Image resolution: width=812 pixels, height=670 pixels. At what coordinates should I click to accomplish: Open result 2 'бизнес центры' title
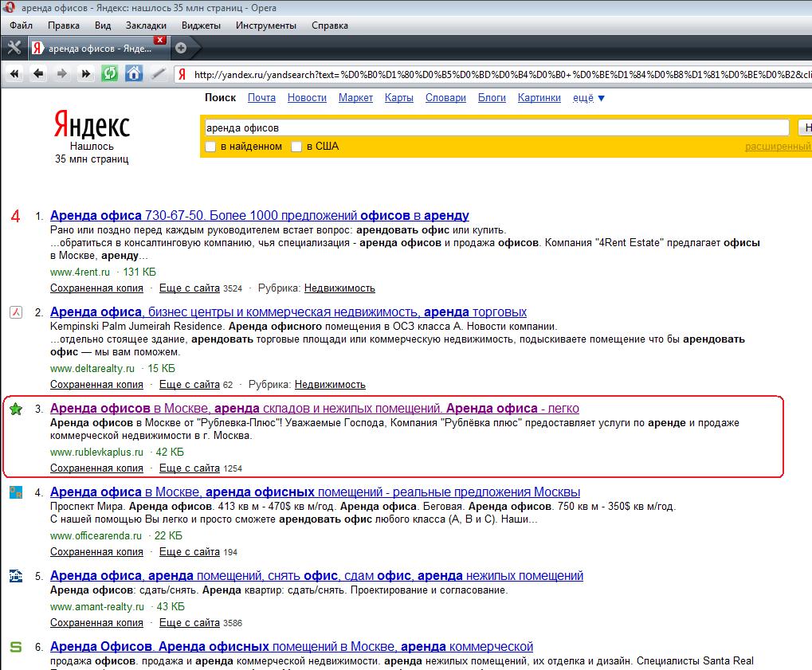(288, 311)
